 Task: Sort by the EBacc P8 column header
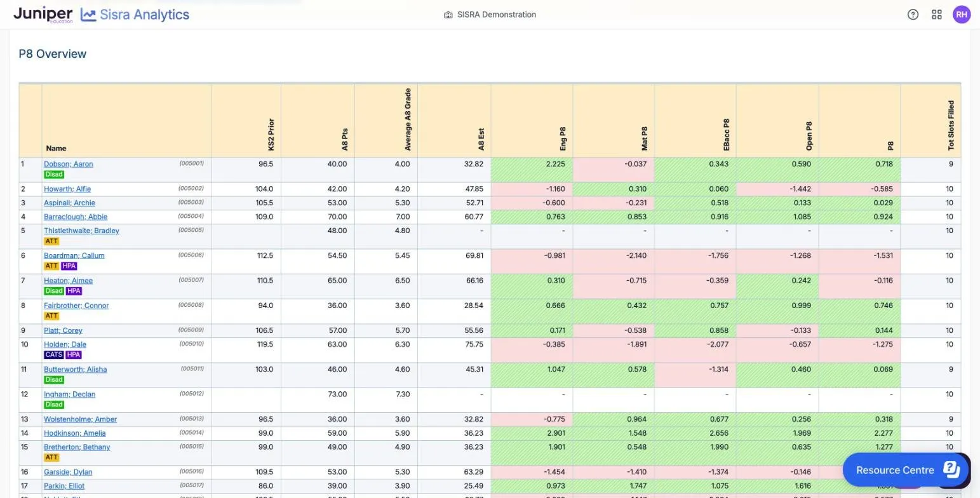tap(727, 135)
